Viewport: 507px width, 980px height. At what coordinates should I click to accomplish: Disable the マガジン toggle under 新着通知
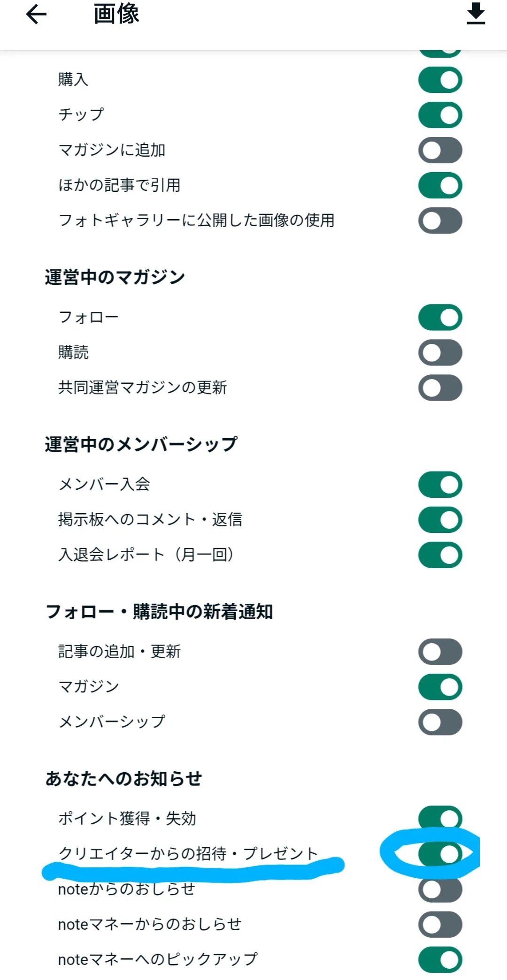point(440,687)
